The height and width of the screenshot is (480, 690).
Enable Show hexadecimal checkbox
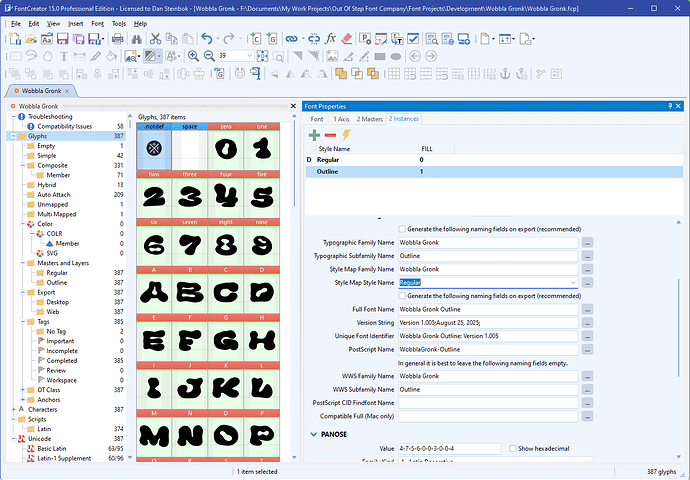pos(513,448)
